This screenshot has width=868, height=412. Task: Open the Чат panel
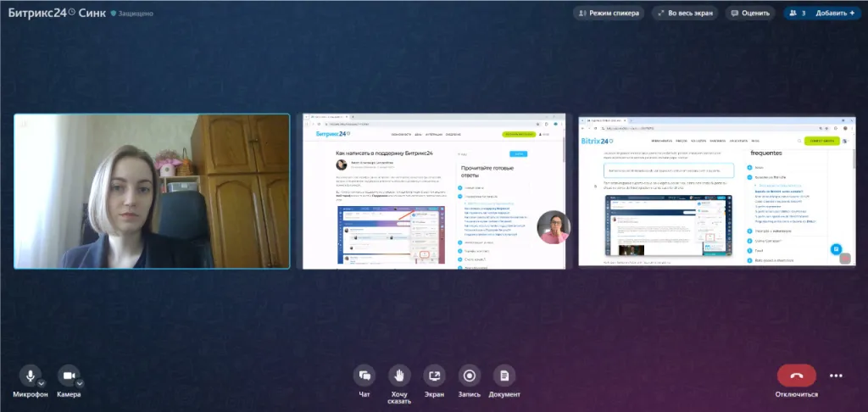click(x=364, y=376)
